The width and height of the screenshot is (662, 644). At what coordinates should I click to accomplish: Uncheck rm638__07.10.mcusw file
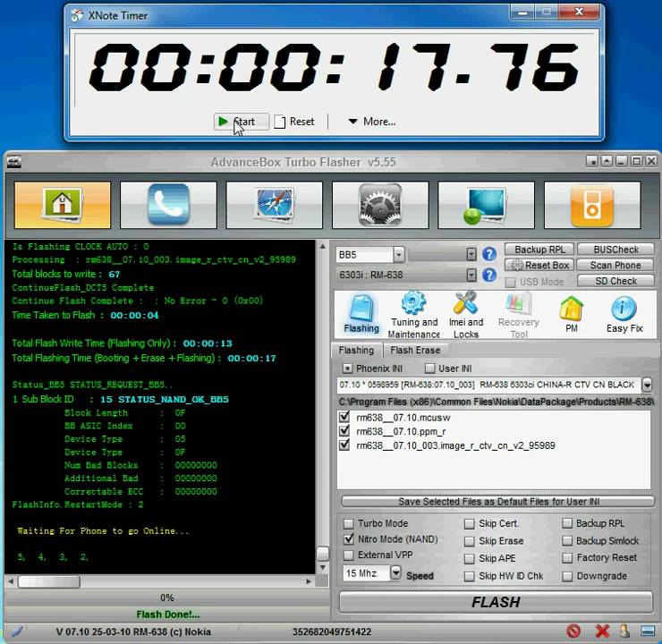pyautogui.click(x=344, y=417)
